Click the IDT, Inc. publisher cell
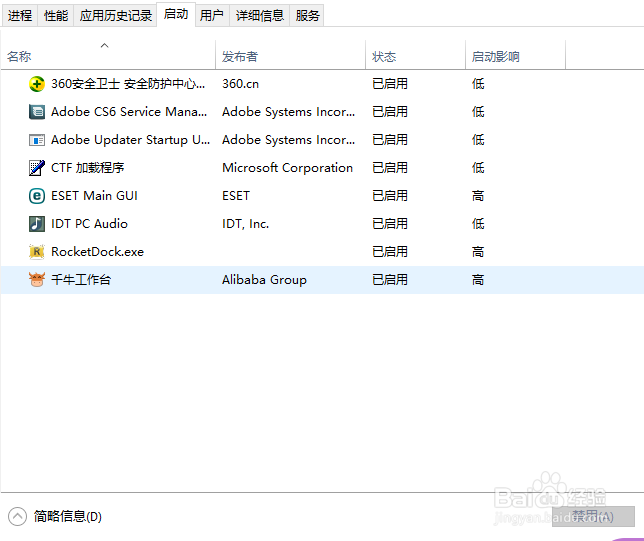Image resolution: width=644 pixels, height=541 pixels. tap(246, 223)
